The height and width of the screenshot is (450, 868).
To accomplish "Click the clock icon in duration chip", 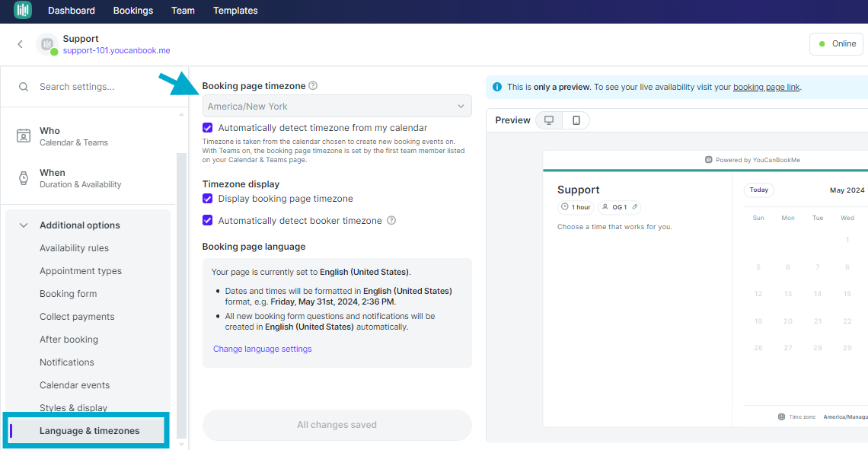I will 565,206.
